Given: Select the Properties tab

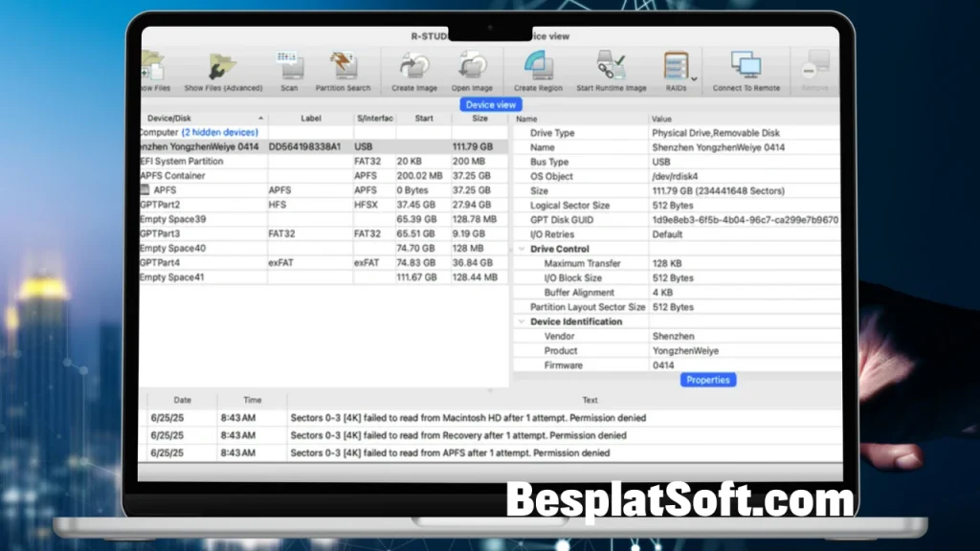Looking at the screenshot, I should [708, 380].
